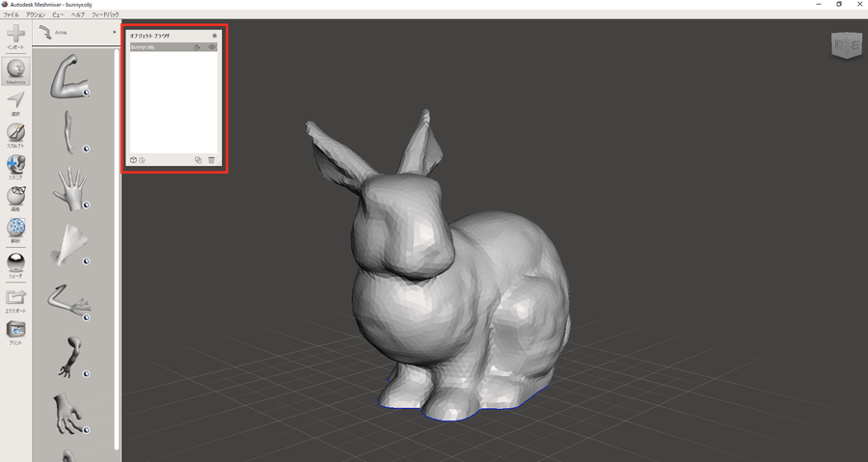The height and width of the screenshot is (462, 868).
Task: Select the Meshmix tool in sidebar
Action: [15, 70]
